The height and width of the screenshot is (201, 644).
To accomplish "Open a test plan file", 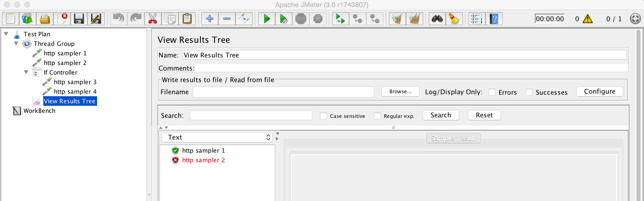I will click(x=45, y=19).
